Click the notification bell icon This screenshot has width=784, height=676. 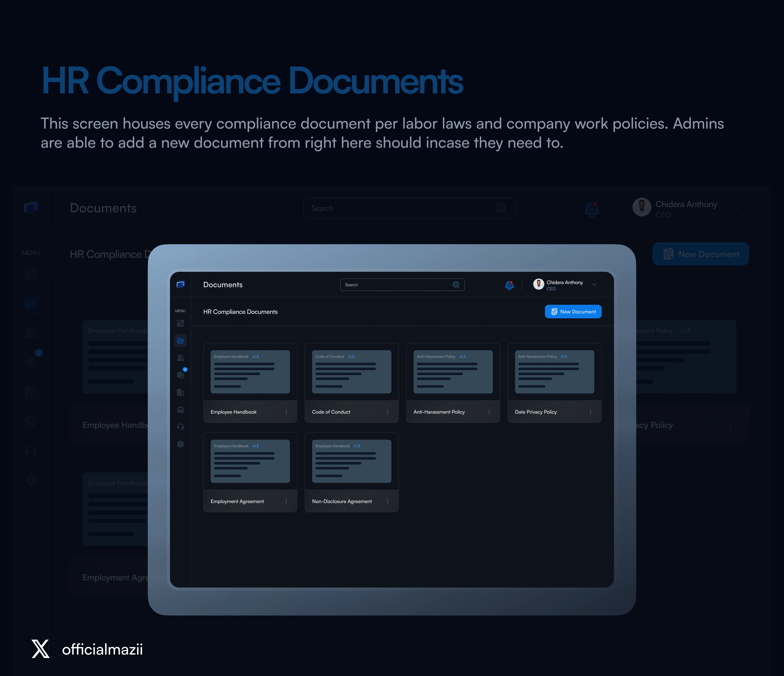[x=509, y=285]
